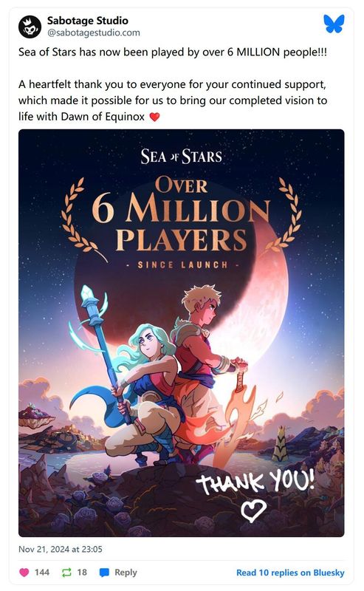Click the Sea of Stars logo in the image

point(181,157)
